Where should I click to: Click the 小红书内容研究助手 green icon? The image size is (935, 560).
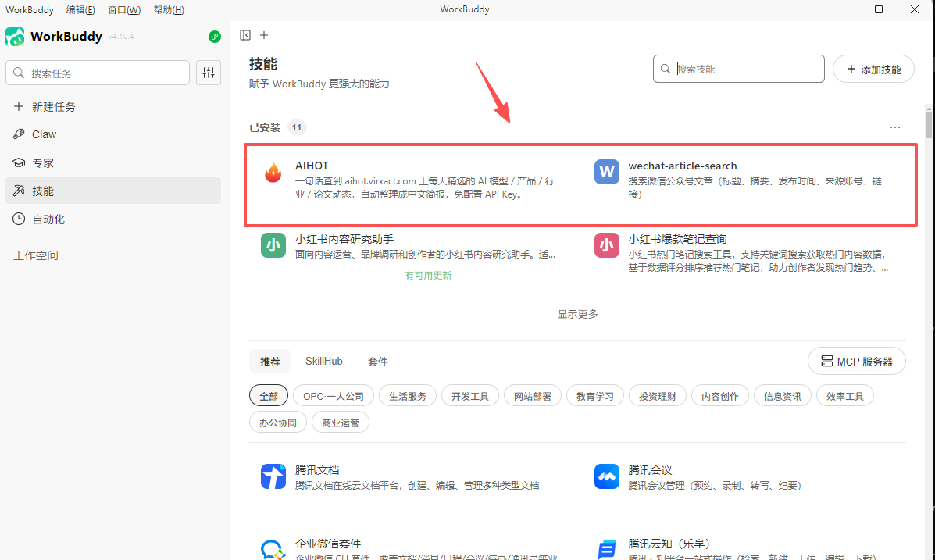[273, 245]
